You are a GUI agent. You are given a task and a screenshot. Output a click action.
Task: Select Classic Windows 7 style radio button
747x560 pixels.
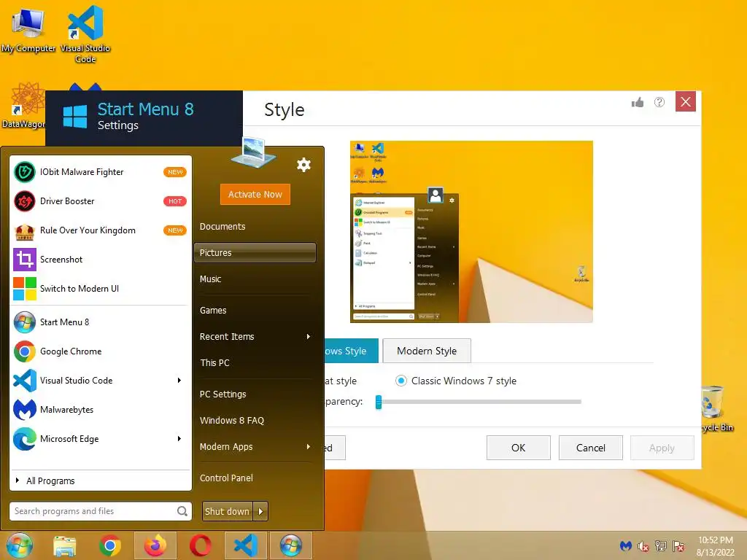tap(401, 381)
